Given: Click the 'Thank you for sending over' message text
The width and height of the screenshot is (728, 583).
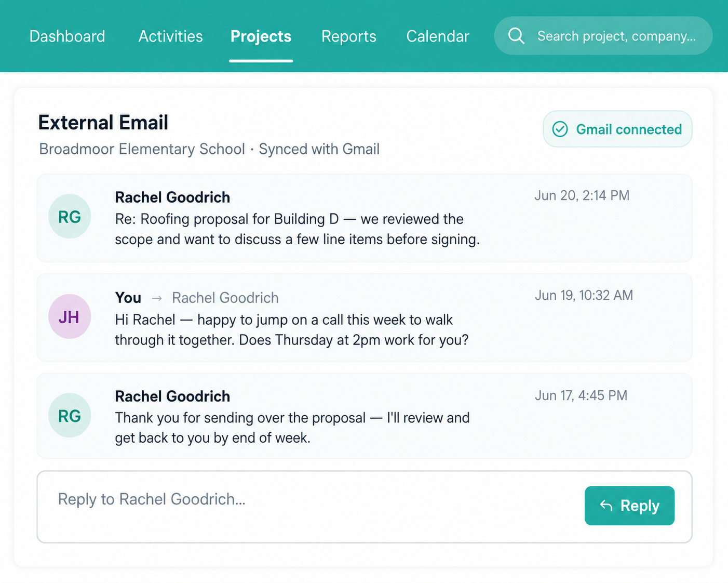Looking at the screenshot, I should (292, 428).
